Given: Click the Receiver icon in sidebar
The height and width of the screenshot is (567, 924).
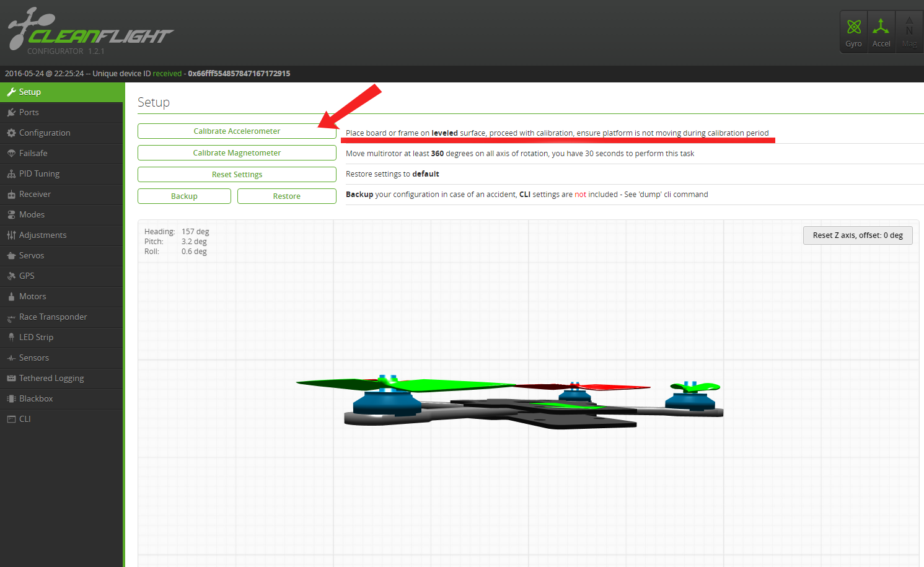Looking at the screenshot, I should click(x=11, y=195).
